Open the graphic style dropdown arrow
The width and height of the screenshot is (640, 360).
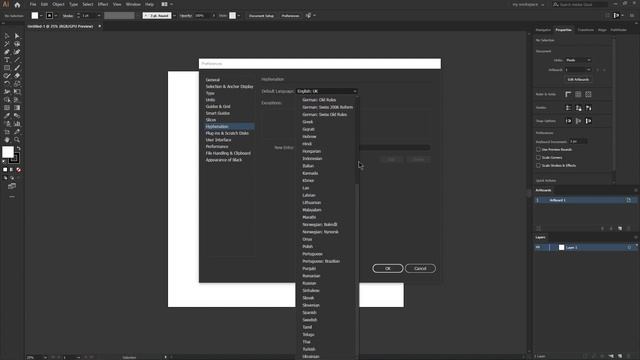pyautogui.click(x=239, y=16)
